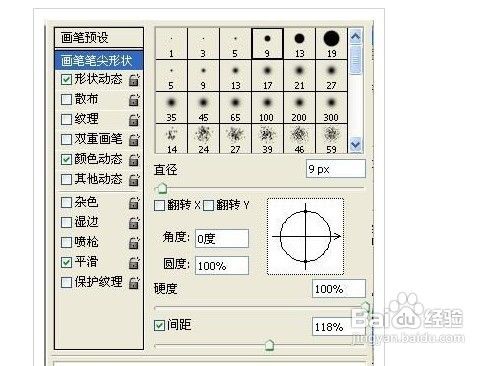Screen dimensions: 495x366
Task: Toggle lock icon for 形状动态
Action: 134,80
